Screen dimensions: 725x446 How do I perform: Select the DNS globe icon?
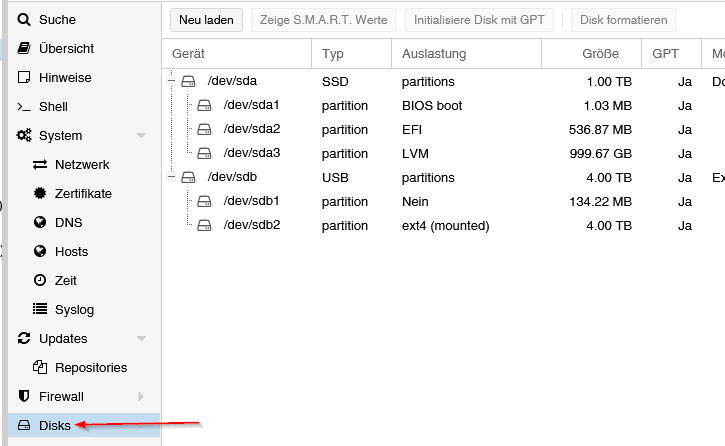click(40, 223)
